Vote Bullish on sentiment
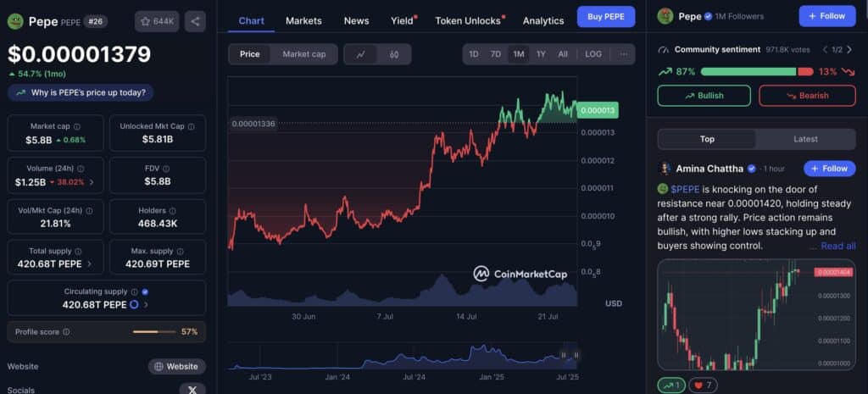 click(x=704, y=95)
